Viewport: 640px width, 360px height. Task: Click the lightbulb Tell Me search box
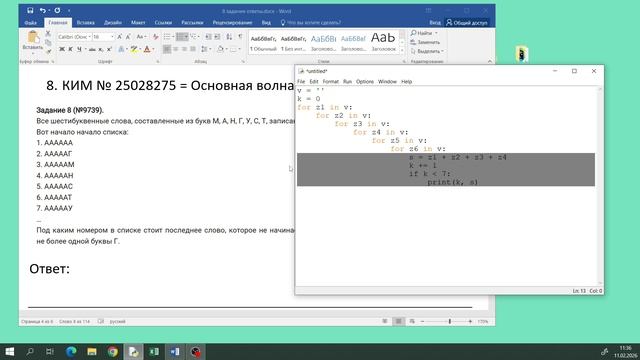point(310,23)
